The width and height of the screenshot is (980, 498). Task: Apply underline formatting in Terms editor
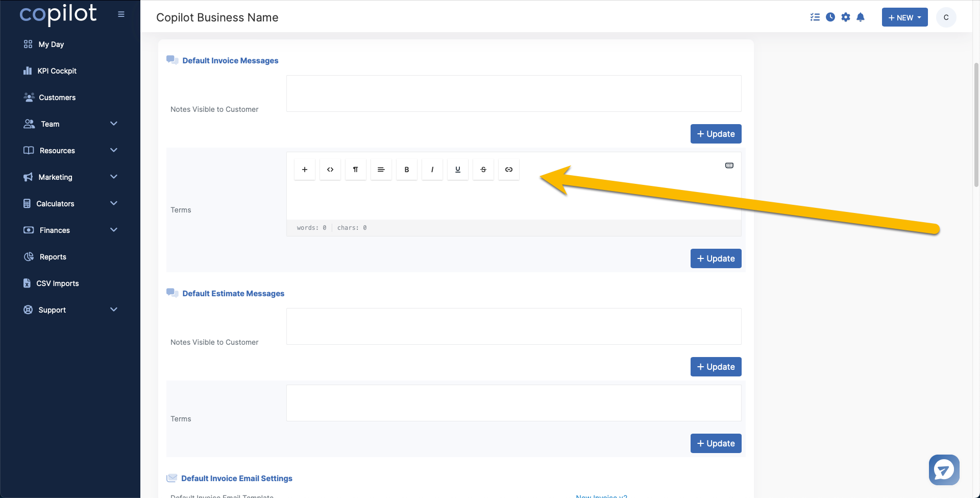pyautogui.click(x=458, y=170)
